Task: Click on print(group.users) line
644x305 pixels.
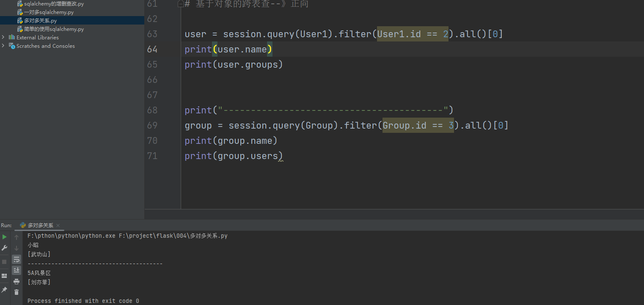Action: point(234,156)
